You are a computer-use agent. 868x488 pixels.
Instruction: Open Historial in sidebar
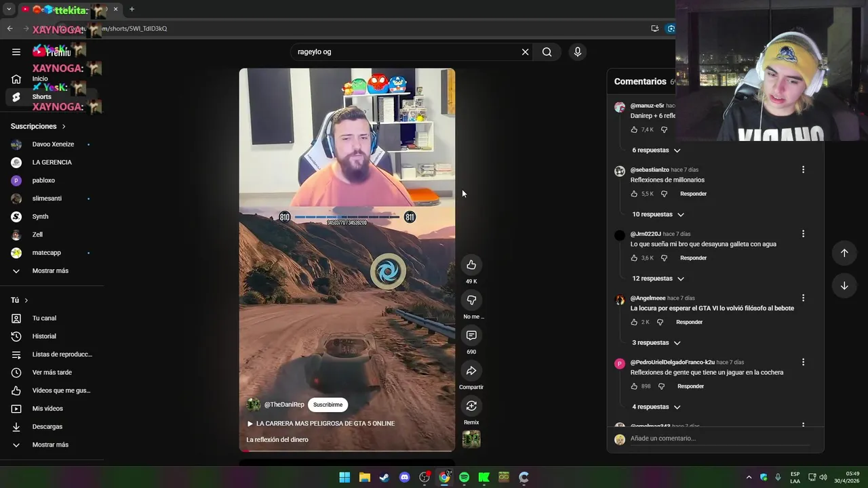point(52,336)
